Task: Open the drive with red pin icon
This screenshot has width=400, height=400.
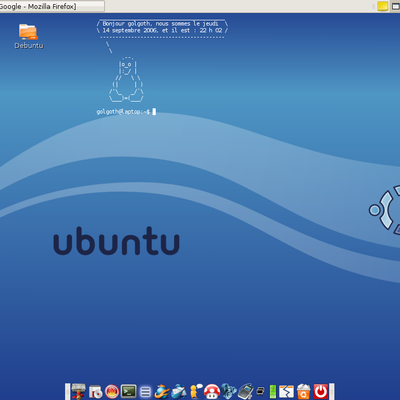Action: [79, 391]
